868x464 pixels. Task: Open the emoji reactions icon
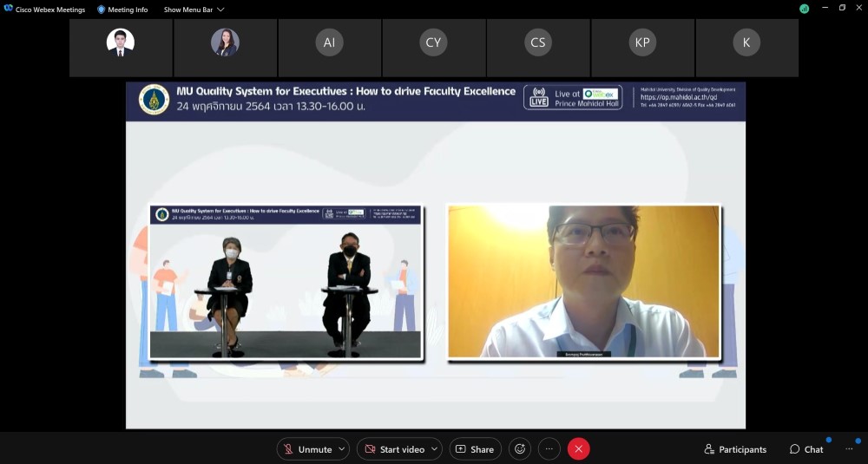coord(520,449)
